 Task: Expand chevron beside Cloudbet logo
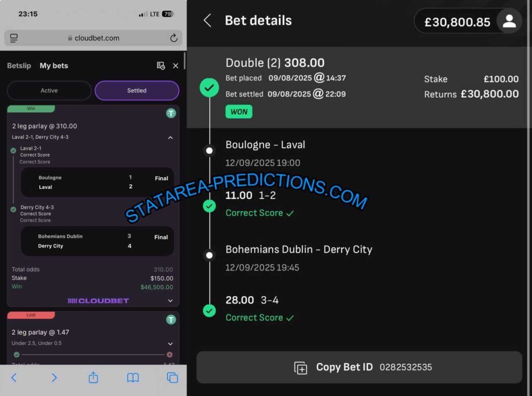point(170,301)
